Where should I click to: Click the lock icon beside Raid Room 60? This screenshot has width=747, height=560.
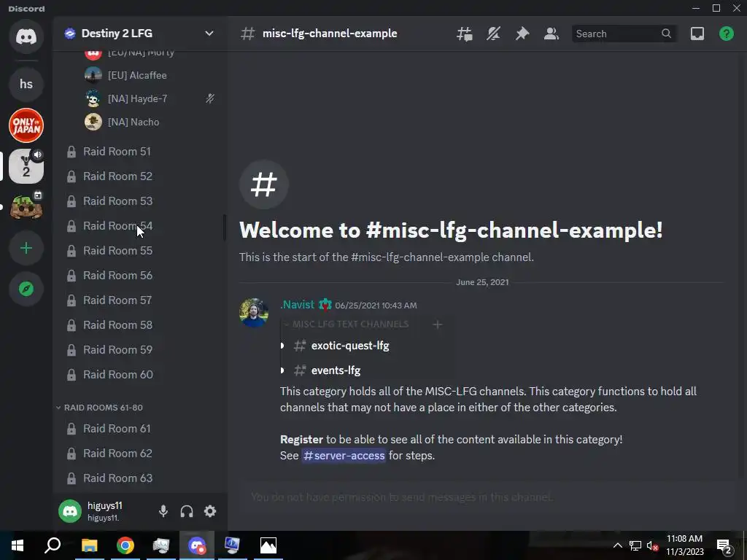click(x=71, y=375)
